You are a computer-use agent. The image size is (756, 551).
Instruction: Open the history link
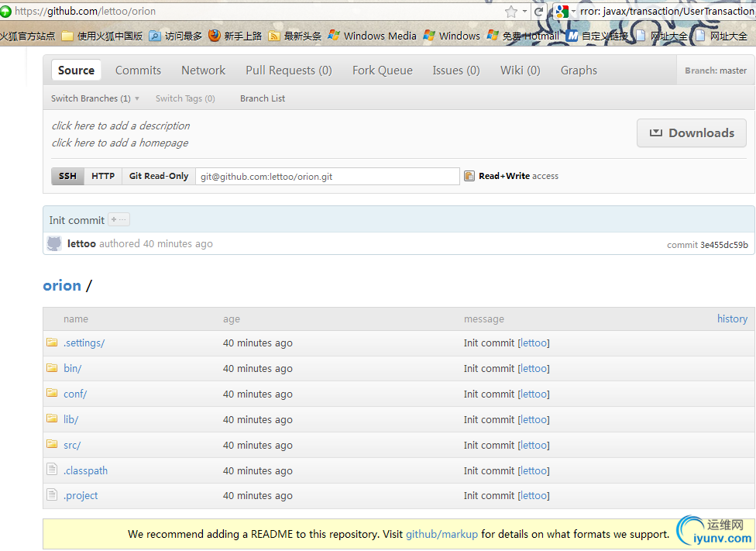[732, 319]
